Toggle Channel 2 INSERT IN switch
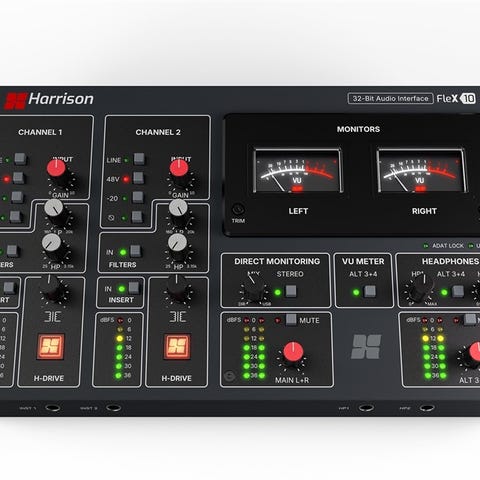This screenshot has width=480, height=480. 134,288
